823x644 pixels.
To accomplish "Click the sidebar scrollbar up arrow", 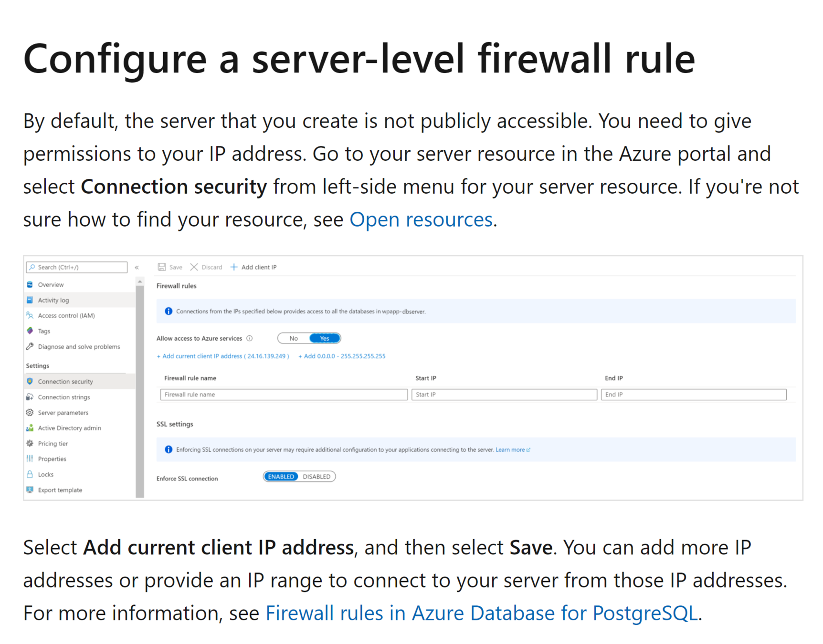I will click(140, 282).
